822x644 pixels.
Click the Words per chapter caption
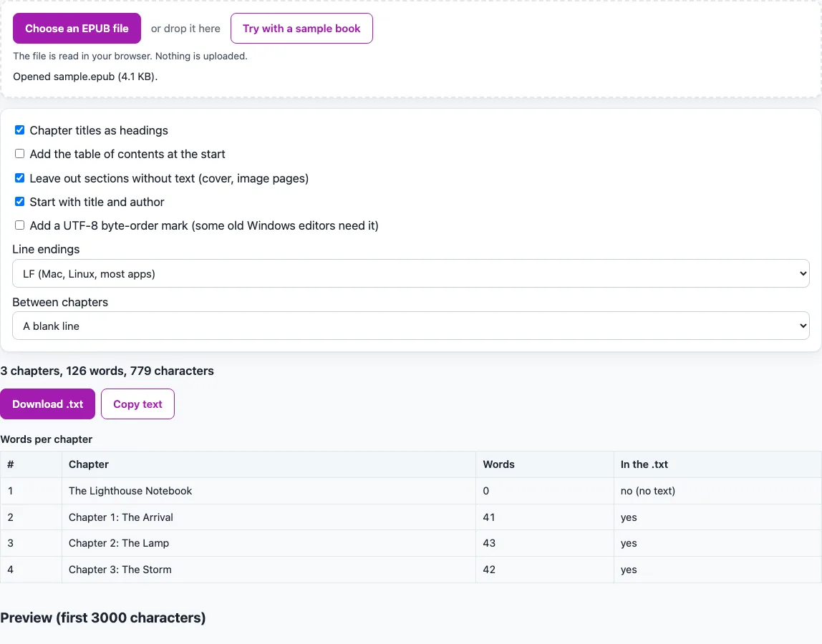click(x=46, y=439)
